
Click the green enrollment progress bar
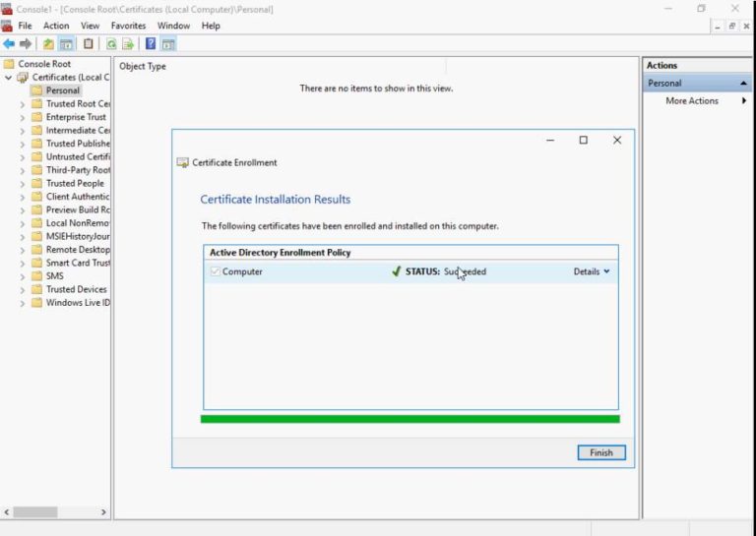pyautogui.click(x=409, y=419)
